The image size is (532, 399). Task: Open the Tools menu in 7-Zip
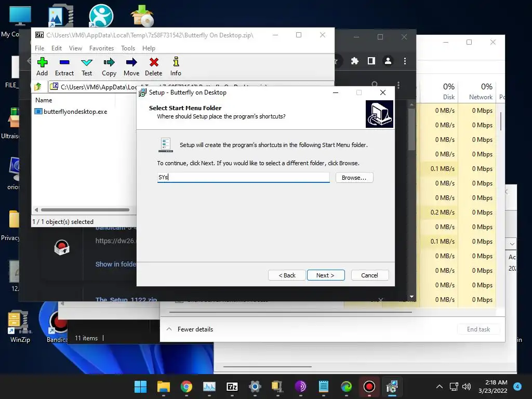128,48
